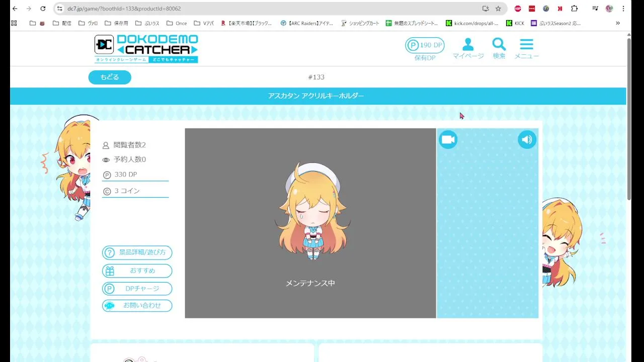This screenshot has width=644, height=362.
Task: Click the Dokodemo Catcher logo
Action: 146,48
